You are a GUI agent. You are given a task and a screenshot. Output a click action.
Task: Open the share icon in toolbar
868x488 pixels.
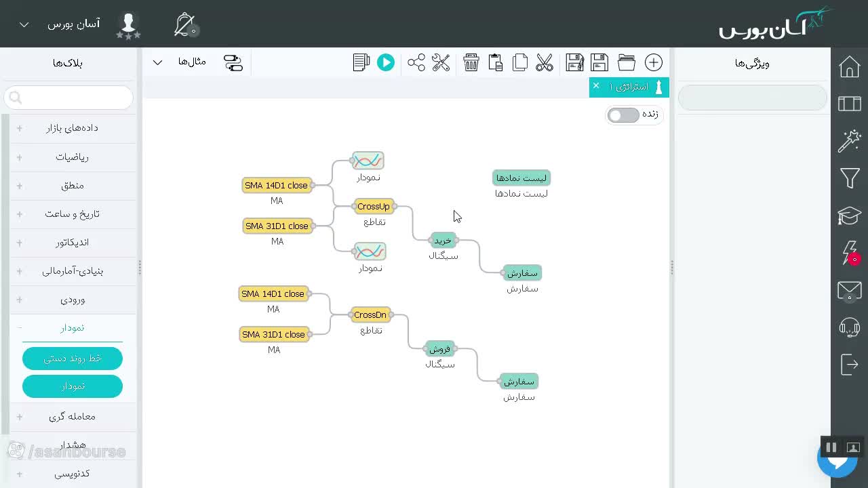tap(416, 62)
